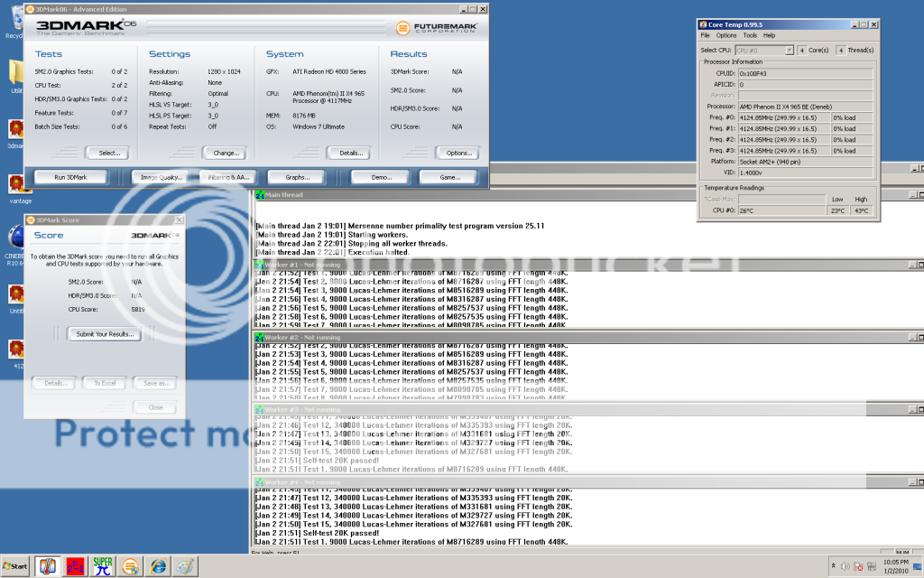This screenshot has height=578, width=924.
Task: Launch Core Temp from the taskbar
Action: tap(47, 566)
